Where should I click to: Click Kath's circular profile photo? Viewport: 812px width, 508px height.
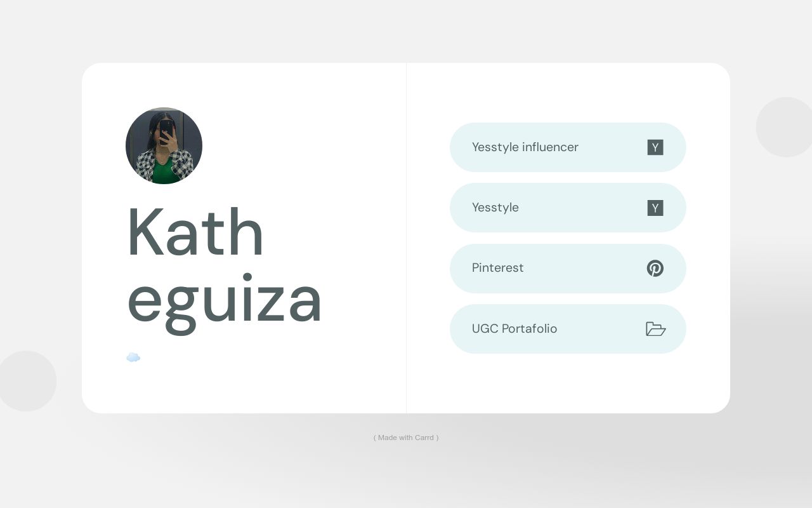(164, 145)
